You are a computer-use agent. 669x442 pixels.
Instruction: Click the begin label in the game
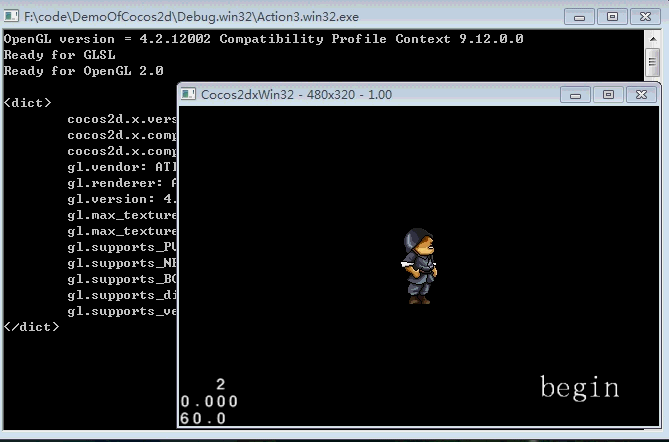[579, 387]
